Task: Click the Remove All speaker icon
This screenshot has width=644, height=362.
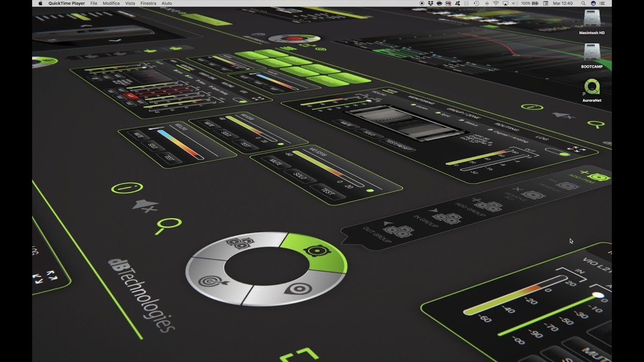Action: 532,195
